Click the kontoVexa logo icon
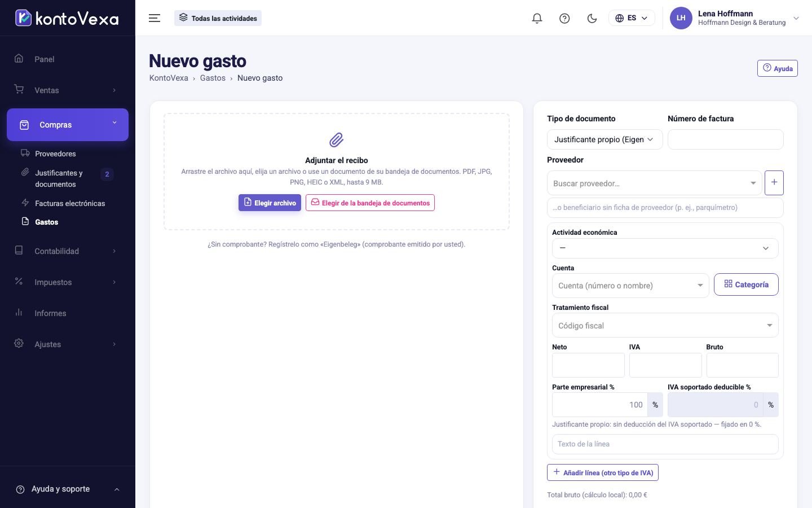The height and width of the screenshot is (508, 812). [x=23, y=18]
